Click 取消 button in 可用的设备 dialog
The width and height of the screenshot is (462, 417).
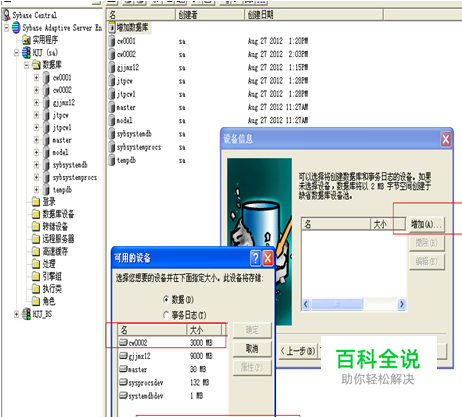(252, 349)
